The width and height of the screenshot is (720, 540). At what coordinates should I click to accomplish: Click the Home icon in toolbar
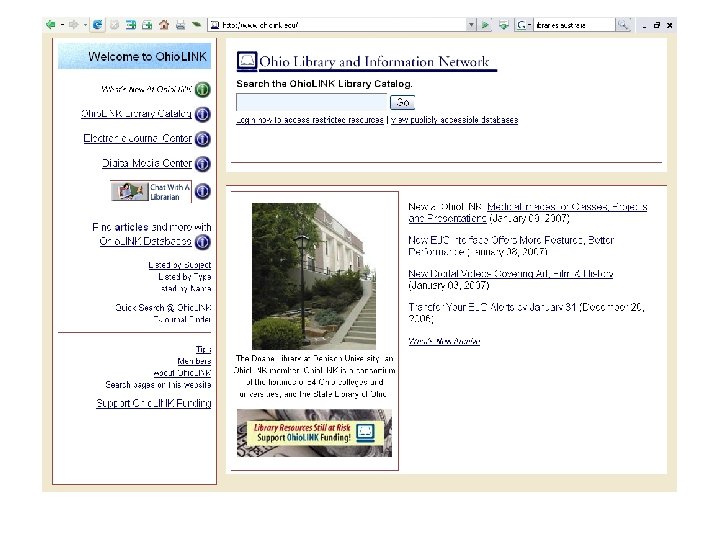pyautogui.click(x=164, y=25)
